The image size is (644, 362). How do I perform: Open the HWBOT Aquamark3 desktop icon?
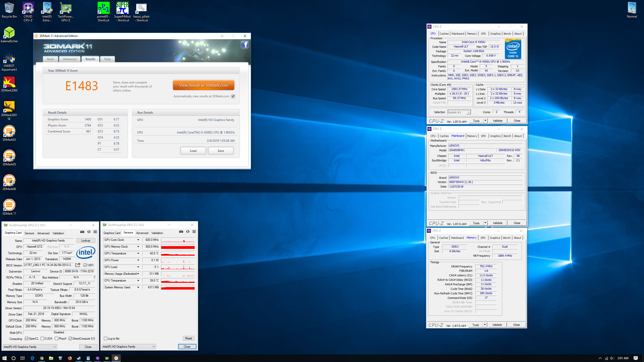pos(9,62)
